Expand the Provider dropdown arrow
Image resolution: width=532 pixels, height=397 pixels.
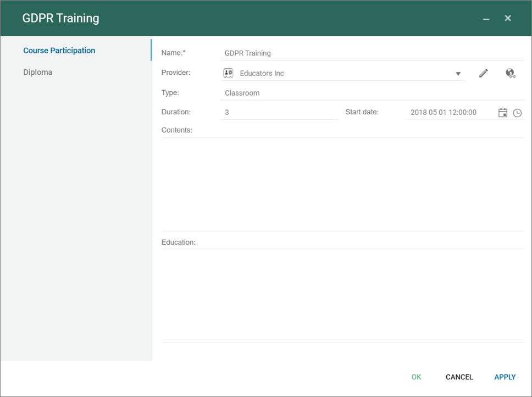(458, 74)
